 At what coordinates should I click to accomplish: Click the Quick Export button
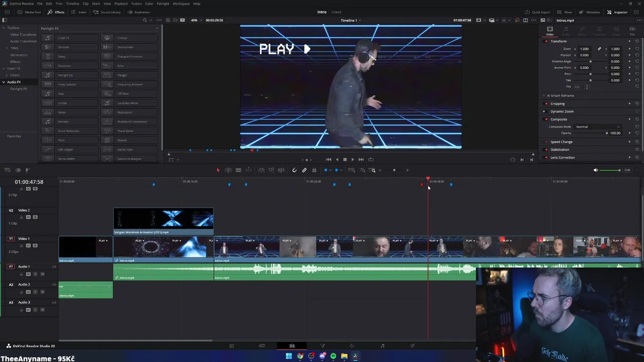click(537, 12)
